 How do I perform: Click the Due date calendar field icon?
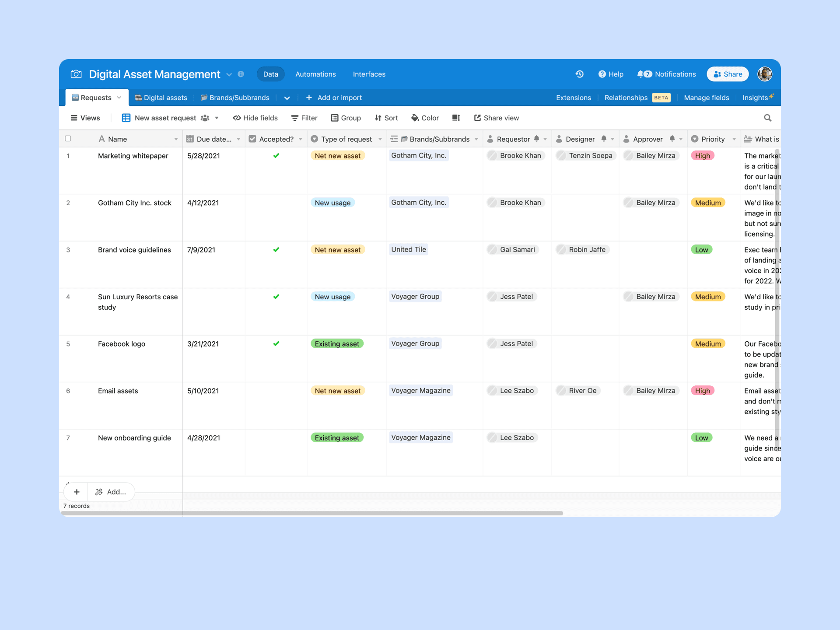tap(190, 139)
